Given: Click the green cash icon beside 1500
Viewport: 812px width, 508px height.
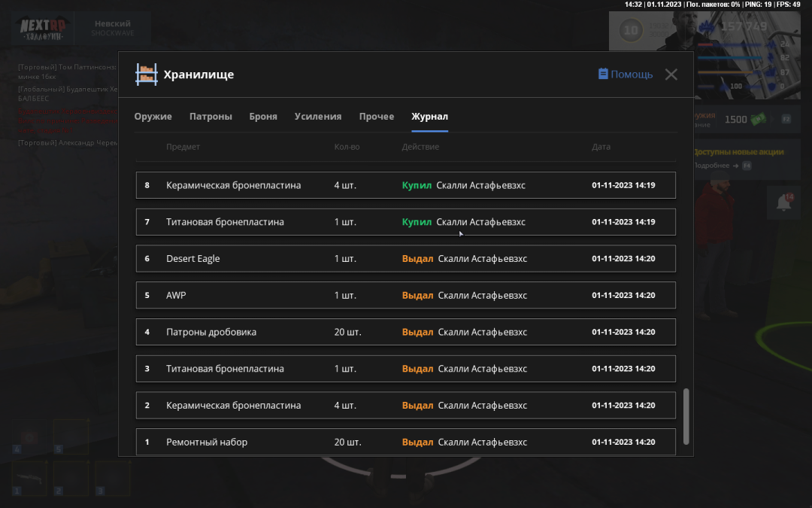Looking at the screenshot, I should pyautogui.click(x=758, y=120).
